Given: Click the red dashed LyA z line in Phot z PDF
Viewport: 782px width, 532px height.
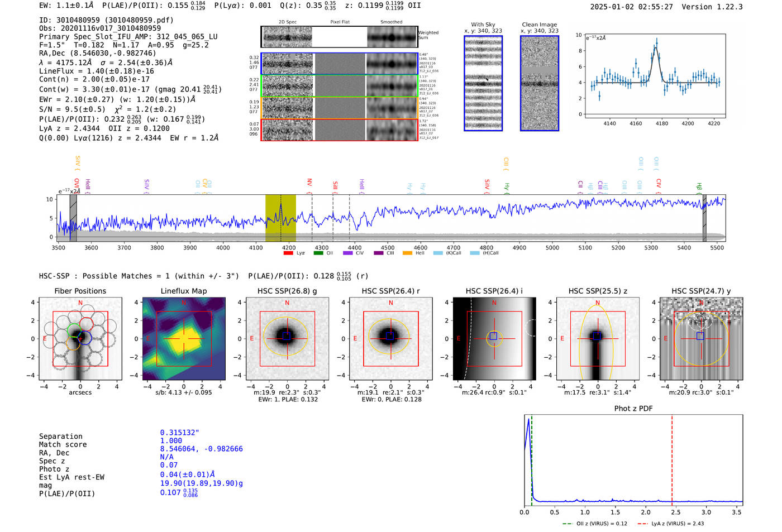Looking at the screenshot, I should tap(672, 459).
